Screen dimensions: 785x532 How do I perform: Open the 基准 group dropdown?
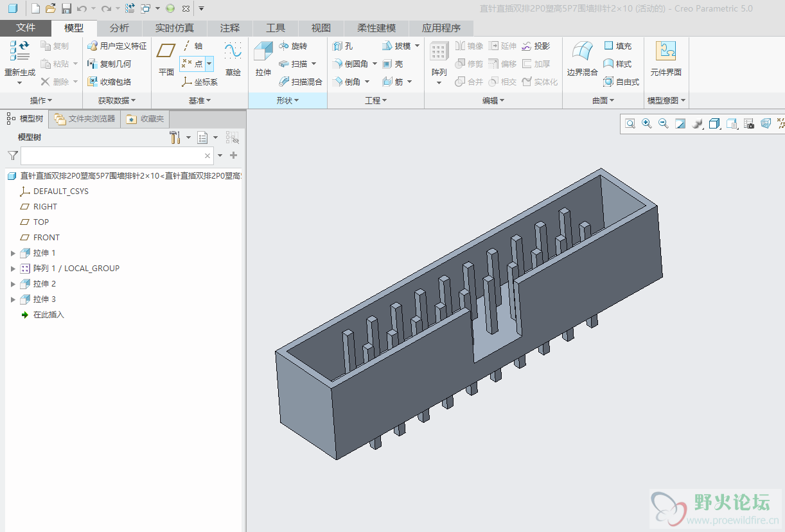[200, 101]
